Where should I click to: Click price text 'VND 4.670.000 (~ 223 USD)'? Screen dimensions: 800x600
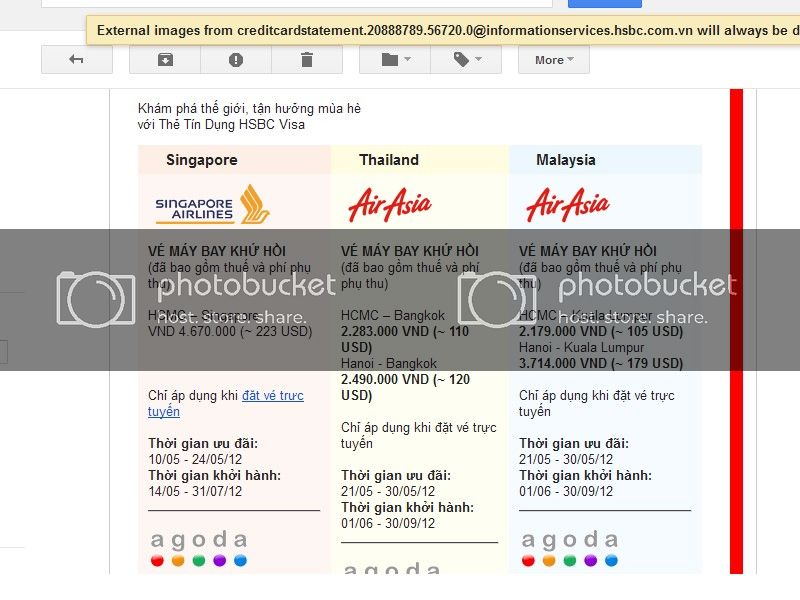(x=230, y=332)
